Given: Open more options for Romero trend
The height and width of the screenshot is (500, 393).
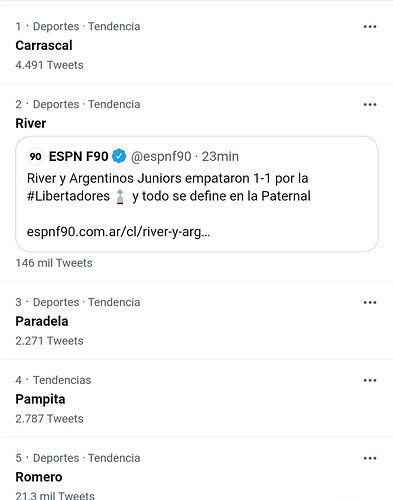Looking at the screenshot, I should pyautogui.click(x=370, y=458).
